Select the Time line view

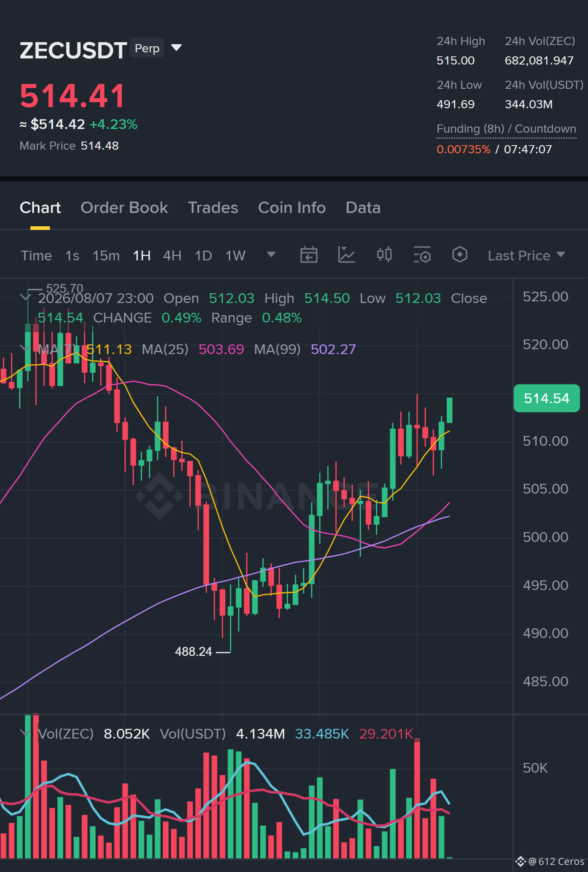(x=36, y=256)
